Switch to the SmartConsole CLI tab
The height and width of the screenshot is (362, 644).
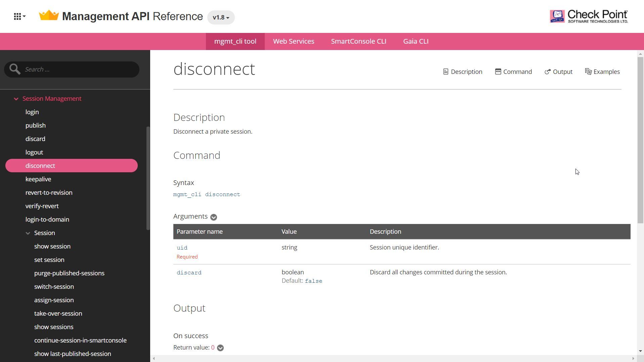(x=358, y=41)
